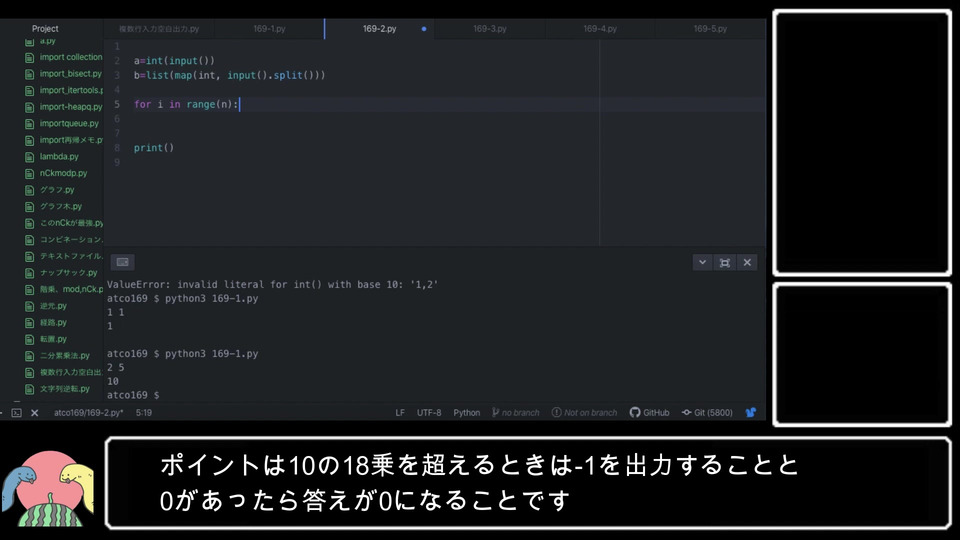The width and height of the screenshot is (960, 540).
Task: Open グラフ.py in project tree
Action: click(57, 190)
